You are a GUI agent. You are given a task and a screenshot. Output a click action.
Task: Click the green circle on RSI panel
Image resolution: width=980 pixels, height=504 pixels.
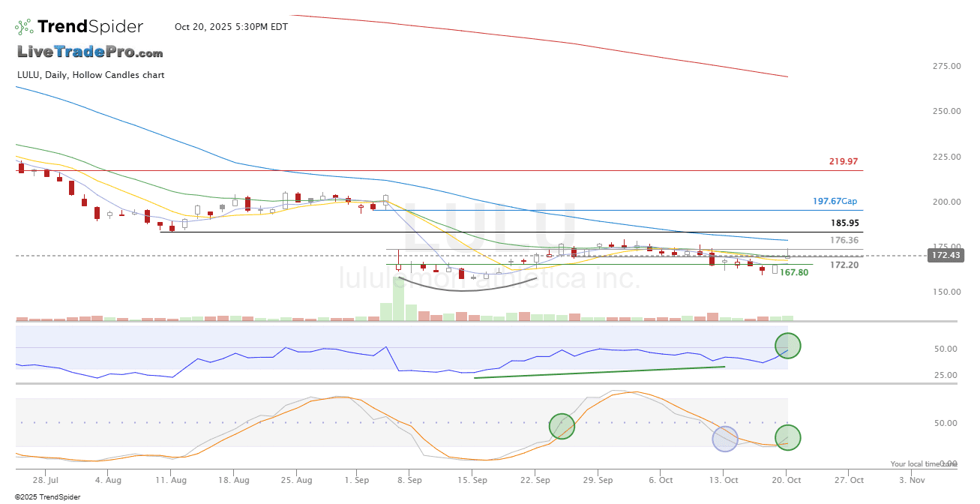(x=787, y=346)
